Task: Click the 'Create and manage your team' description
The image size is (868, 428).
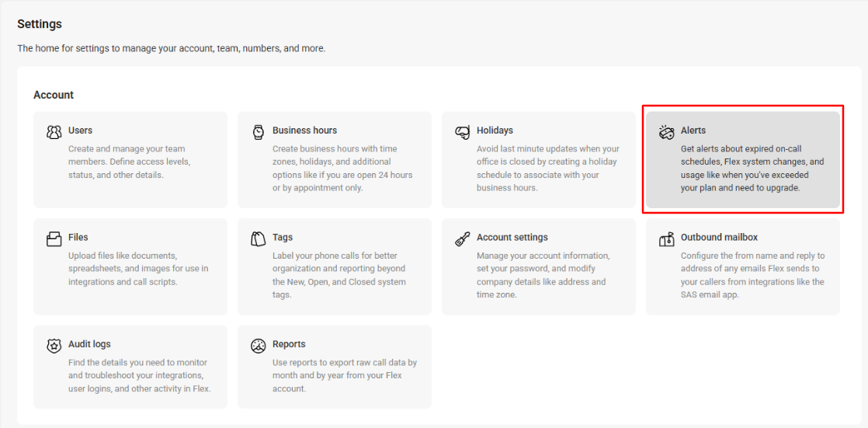Action: [x=129, y=162]
